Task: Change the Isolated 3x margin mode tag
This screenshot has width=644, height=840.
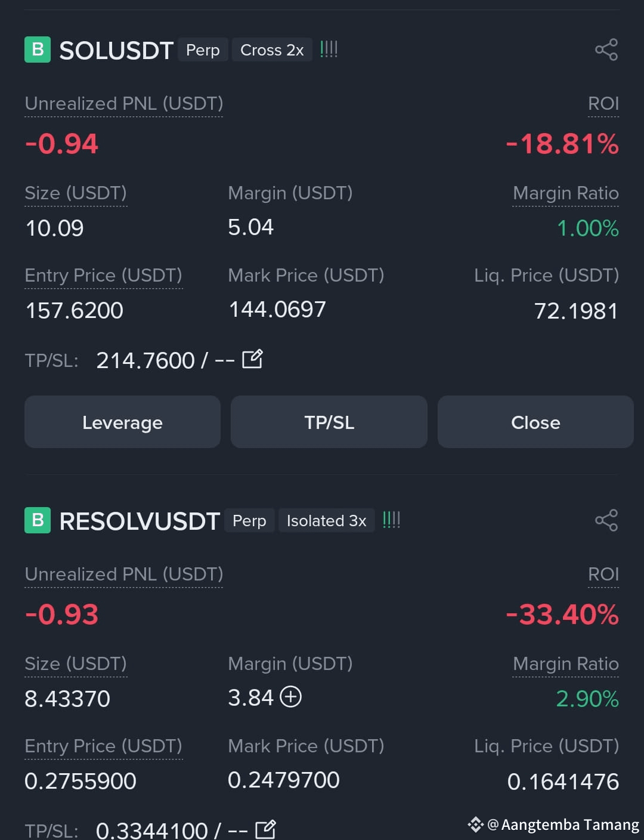Action: [x=326, y=520]
